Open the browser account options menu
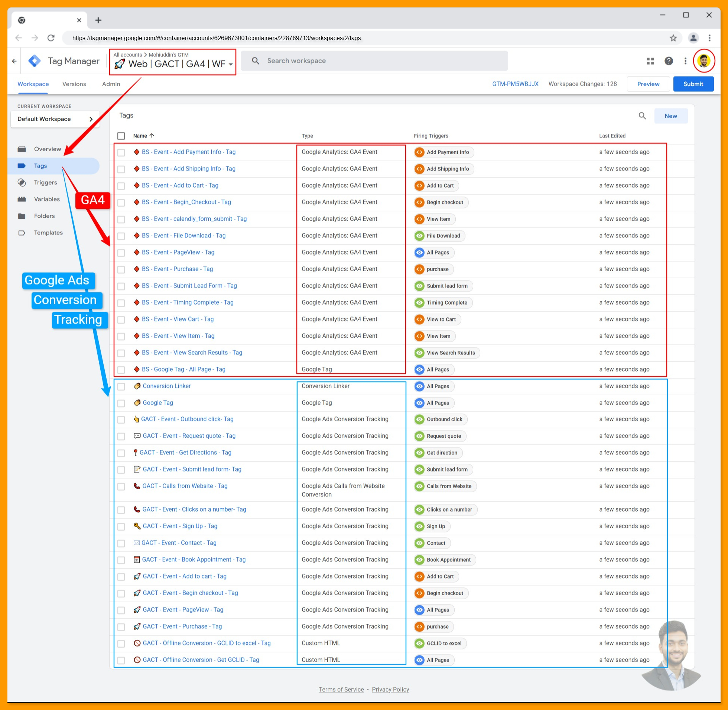This screenshot has width=728, height=710. (x=693, y=38)
